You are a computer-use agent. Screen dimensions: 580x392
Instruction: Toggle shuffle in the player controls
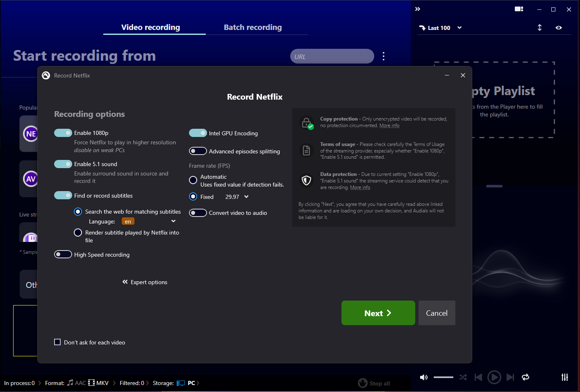(x=463, y=377)
